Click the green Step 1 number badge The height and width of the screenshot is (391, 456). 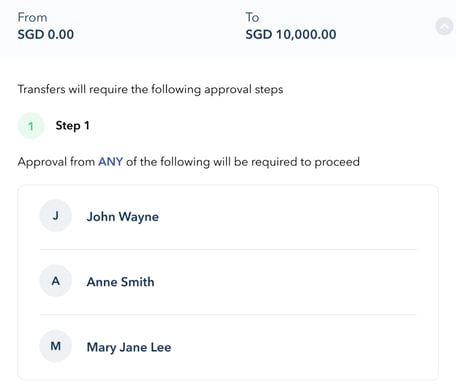(x=31, y=126)
